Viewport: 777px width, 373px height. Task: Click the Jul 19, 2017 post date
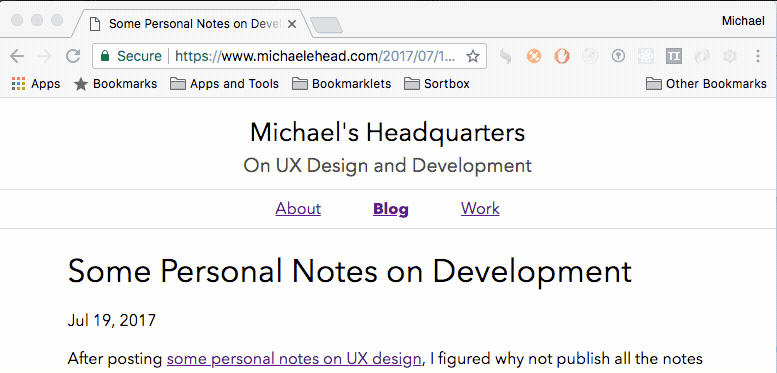pos(111,320)
